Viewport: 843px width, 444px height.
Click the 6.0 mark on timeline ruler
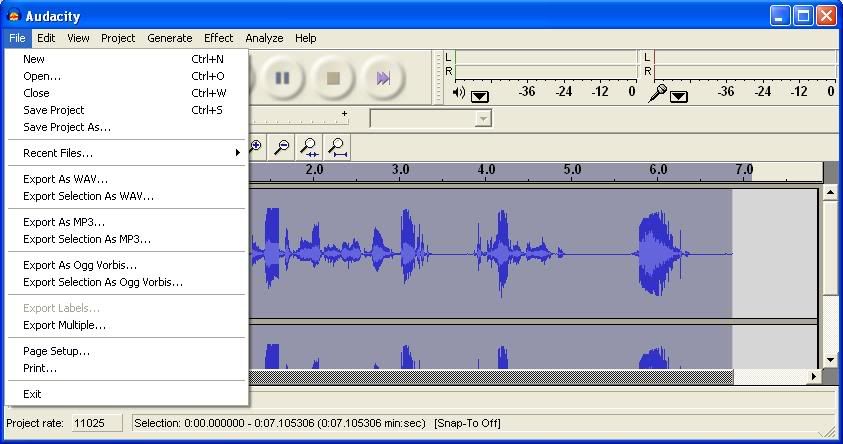point(658,170)
